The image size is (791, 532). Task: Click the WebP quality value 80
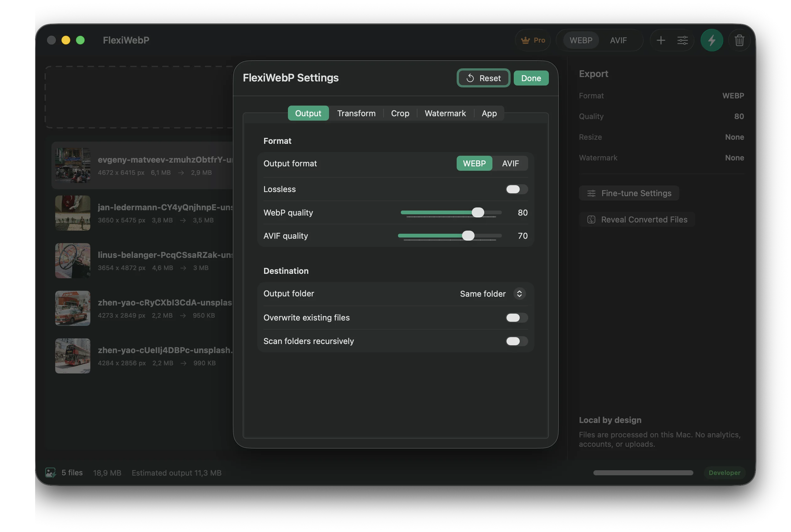522,213
